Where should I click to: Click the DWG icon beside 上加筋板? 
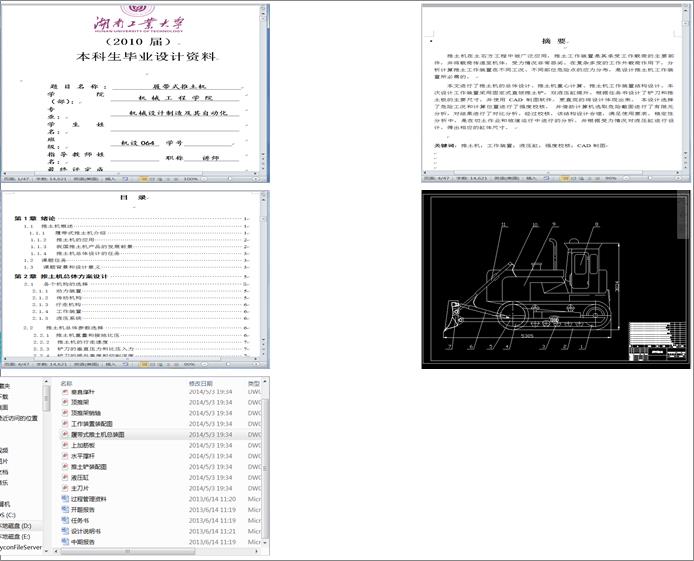point(65,446)
